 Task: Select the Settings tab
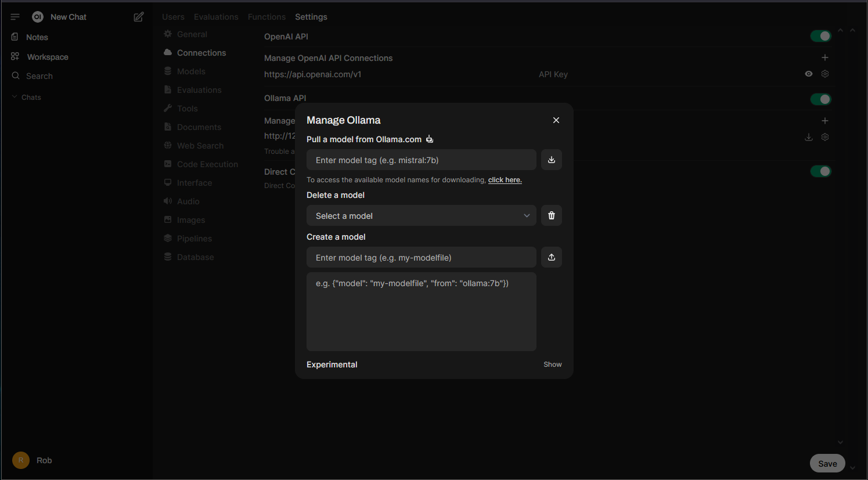tap(311, 17)
